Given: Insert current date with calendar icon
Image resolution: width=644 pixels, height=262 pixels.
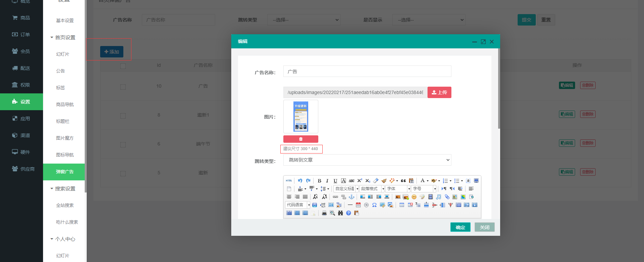Looking at the screenshot, I should 358,205.
